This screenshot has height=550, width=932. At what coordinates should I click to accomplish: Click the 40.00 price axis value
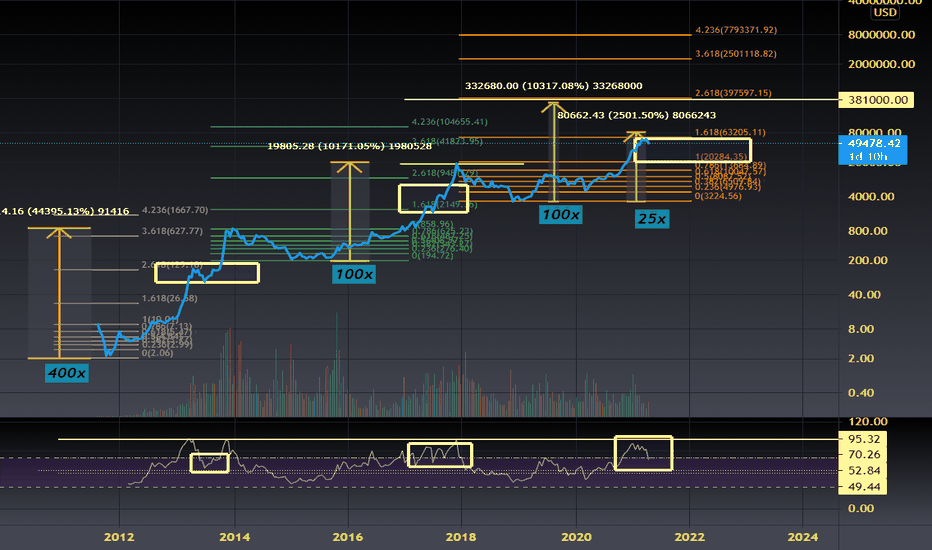pyautogui.click(x=864, y=294)
